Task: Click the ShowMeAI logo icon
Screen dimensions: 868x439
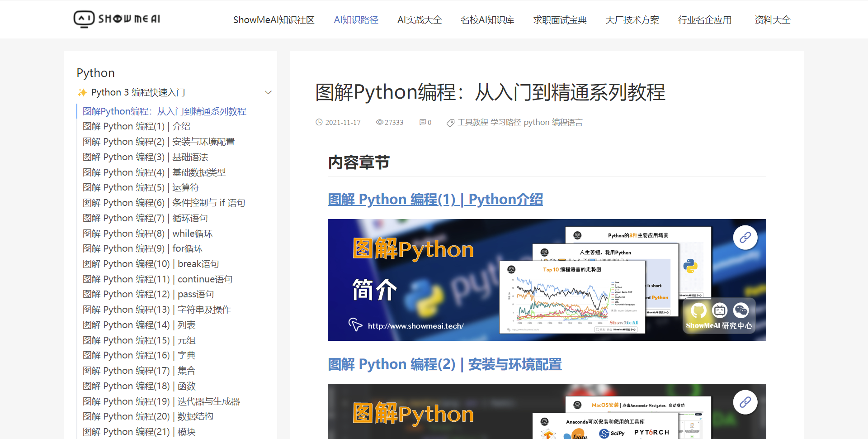Action: click(84, 19)
